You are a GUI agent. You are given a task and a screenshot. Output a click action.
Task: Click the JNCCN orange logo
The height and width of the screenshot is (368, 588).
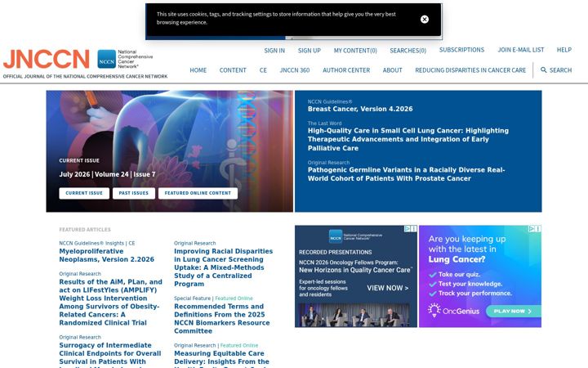click(46, 59)
